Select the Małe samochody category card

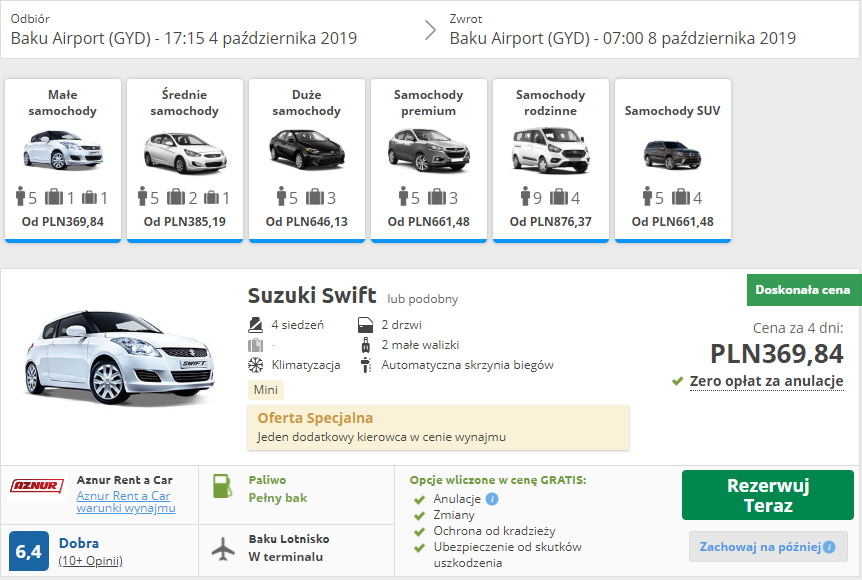pyautogui.click(x=63, y=160)
